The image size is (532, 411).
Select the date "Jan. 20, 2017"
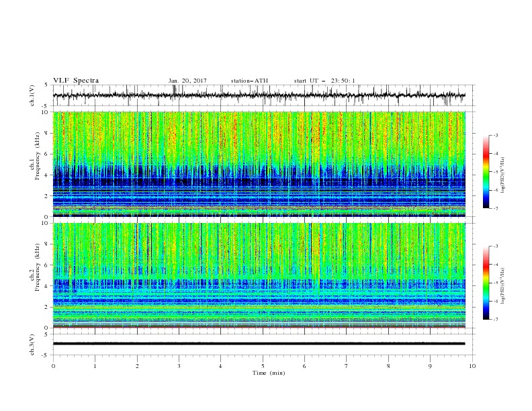point(187,81)
